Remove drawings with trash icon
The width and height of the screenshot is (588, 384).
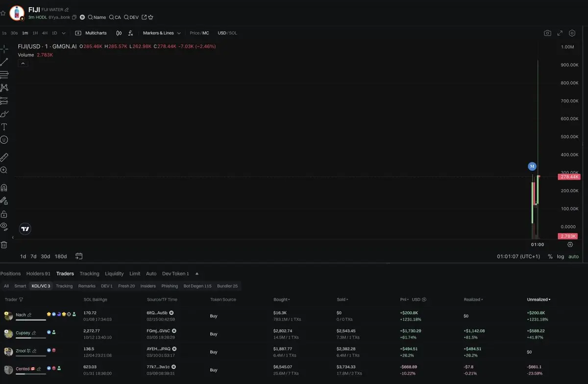pos(4,244)
